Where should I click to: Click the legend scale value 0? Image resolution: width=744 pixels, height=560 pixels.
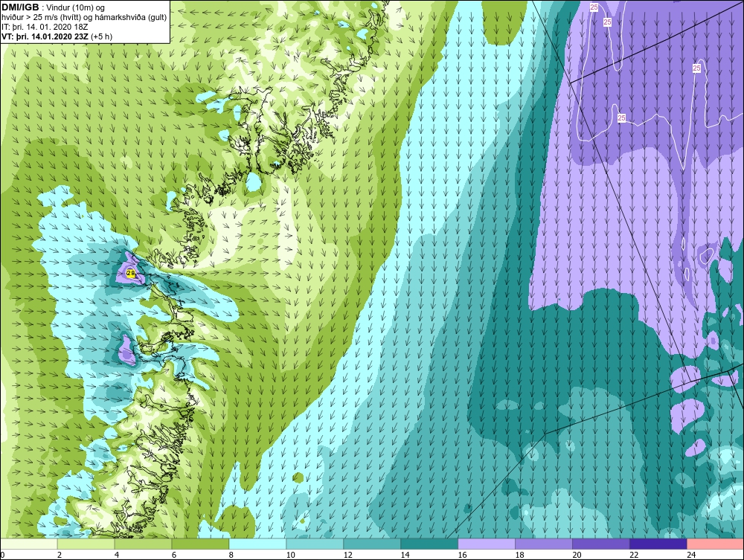[x=2, y=555]
